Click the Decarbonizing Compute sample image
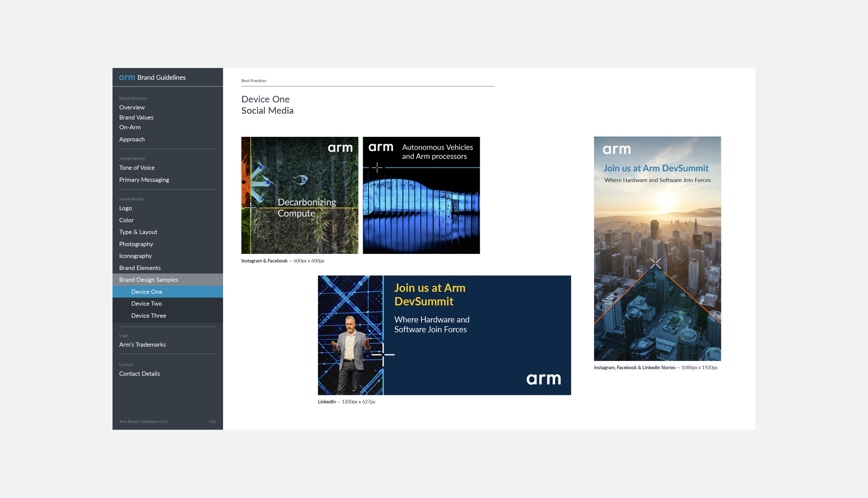The width and height of the screenshot is (868, 498). tap(300, 195)
